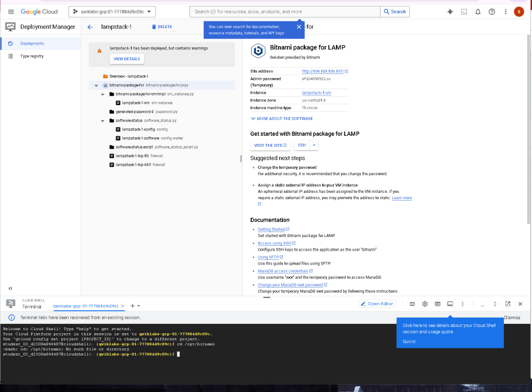The height and width of the screenshot is (392, 532).
Task: Open Cloud Shell web preview icon
Action: coord(438,304)
